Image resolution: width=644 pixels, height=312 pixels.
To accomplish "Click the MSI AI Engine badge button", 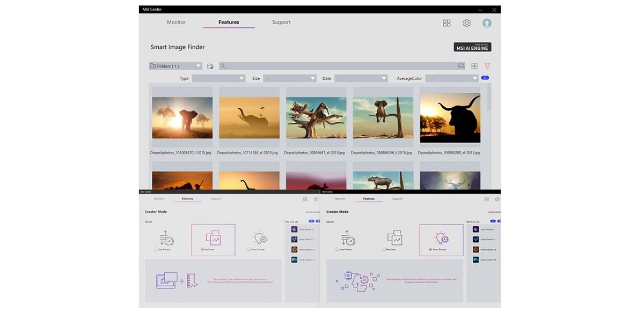I will coord(472,47).
